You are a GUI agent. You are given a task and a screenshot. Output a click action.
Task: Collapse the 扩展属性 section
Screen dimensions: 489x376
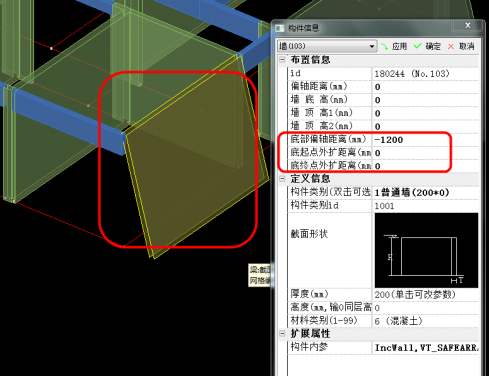click(282, 333)
